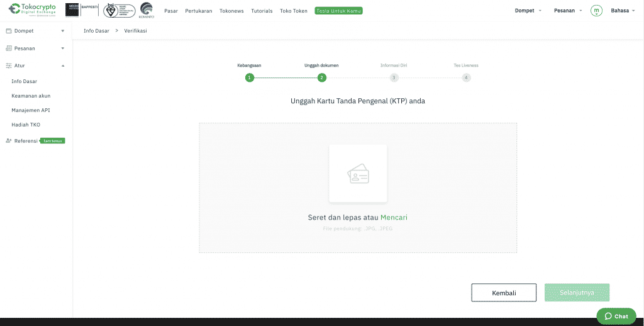Select step 4 Tes Liveness circle
Screen dimensions: 644x326
click(x=466, y=77)
